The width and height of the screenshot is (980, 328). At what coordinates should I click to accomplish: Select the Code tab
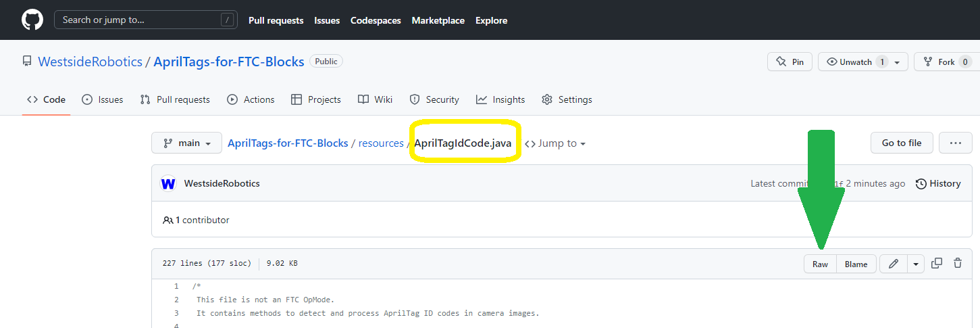point(46,99)
